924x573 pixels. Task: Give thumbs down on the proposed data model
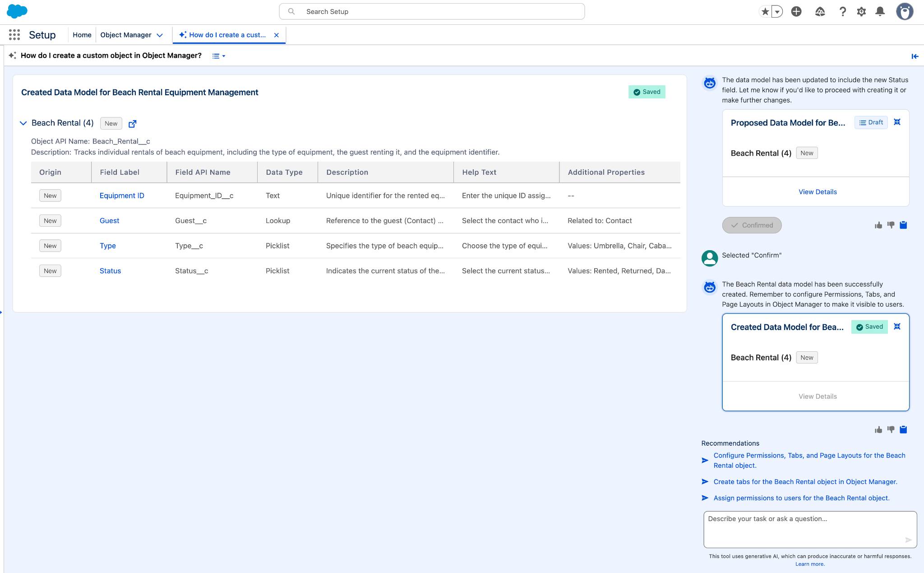coord(891,224)
